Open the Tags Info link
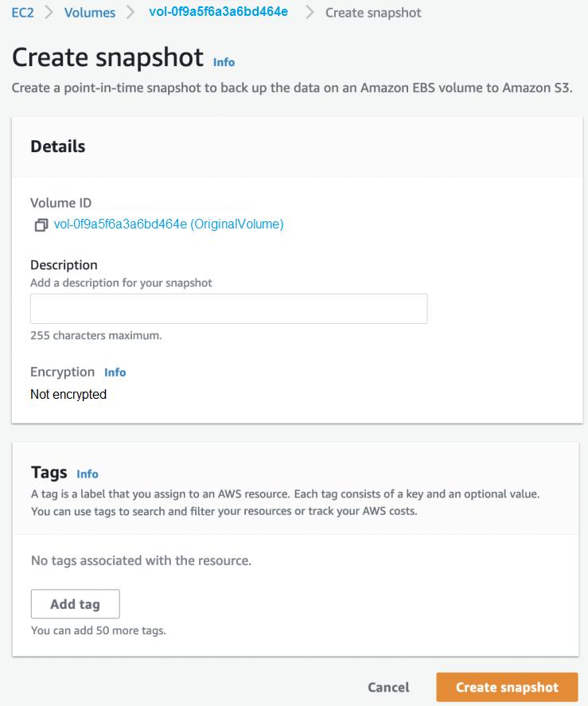 coord(88,474)
